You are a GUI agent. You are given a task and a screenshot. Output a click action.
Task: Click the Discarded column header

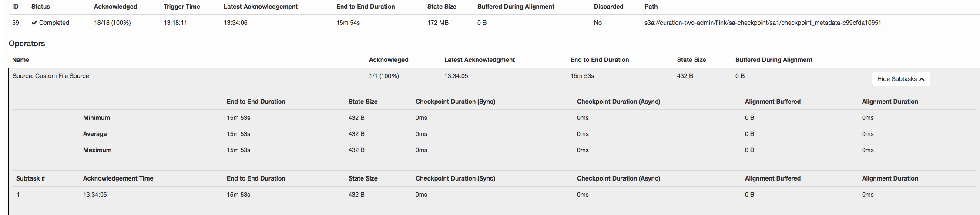coord(608,7)
